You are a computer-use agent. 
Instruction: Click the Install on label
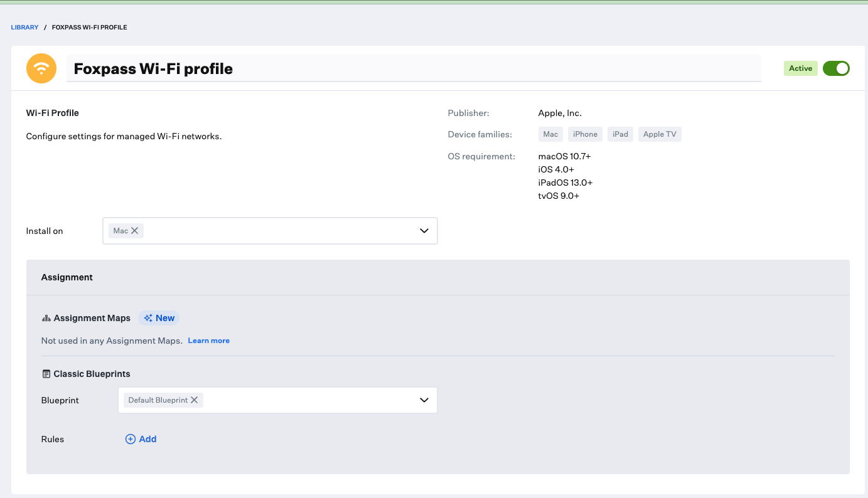click(45, 231)
